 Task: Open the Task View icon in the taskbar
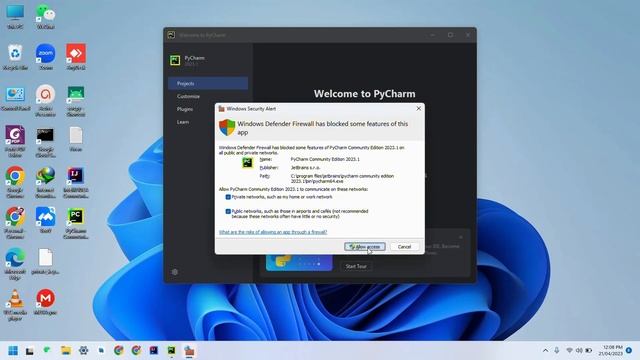[29, 351]
